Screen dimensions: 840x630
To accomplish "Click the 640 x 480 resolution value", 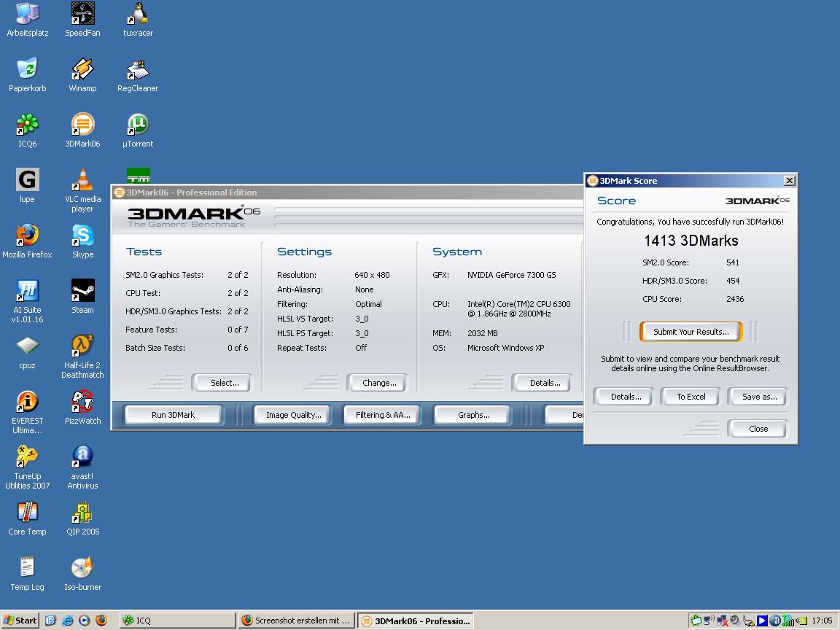I will coord(372,275).
